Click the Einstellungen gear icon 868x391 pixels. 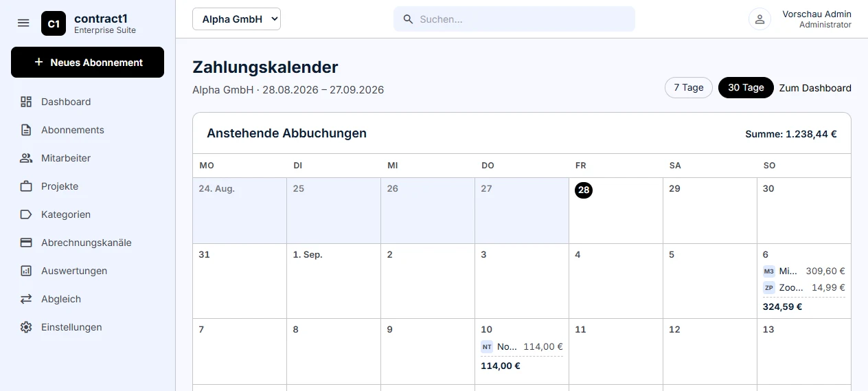tap(26, 327)
